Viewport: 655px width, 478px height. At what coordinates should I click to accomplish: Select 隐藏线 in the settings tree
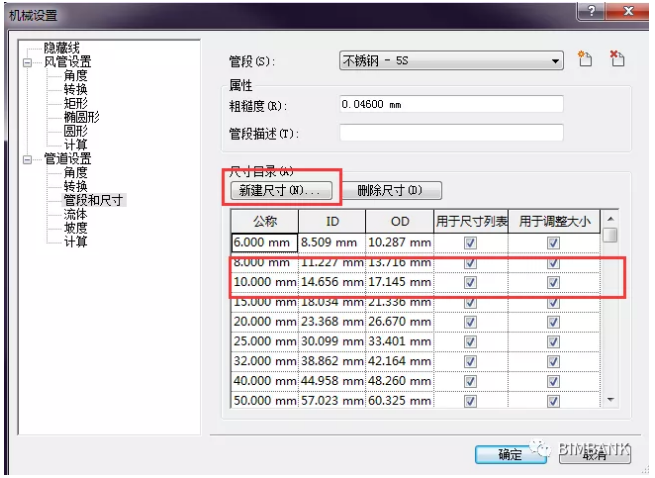(61, 48)
